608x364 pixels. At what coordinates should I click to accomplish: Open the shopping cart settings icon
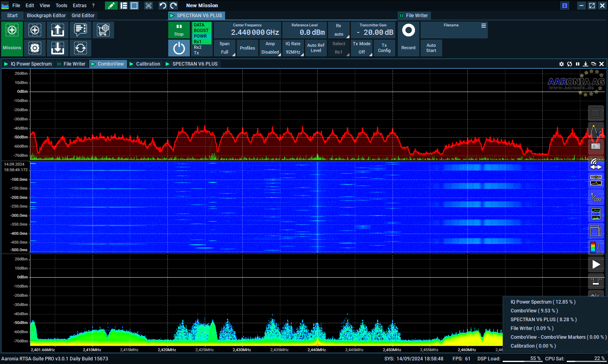pos(103,30)
